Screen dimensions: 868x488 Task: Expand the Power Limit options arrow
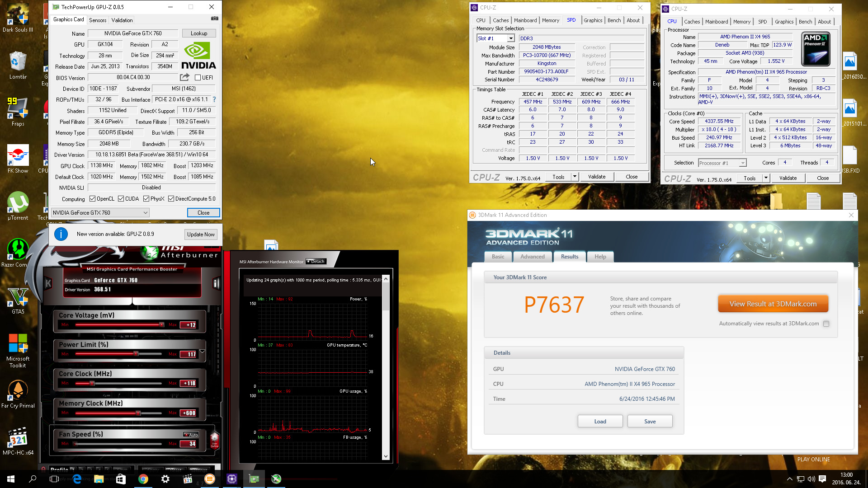202,351
